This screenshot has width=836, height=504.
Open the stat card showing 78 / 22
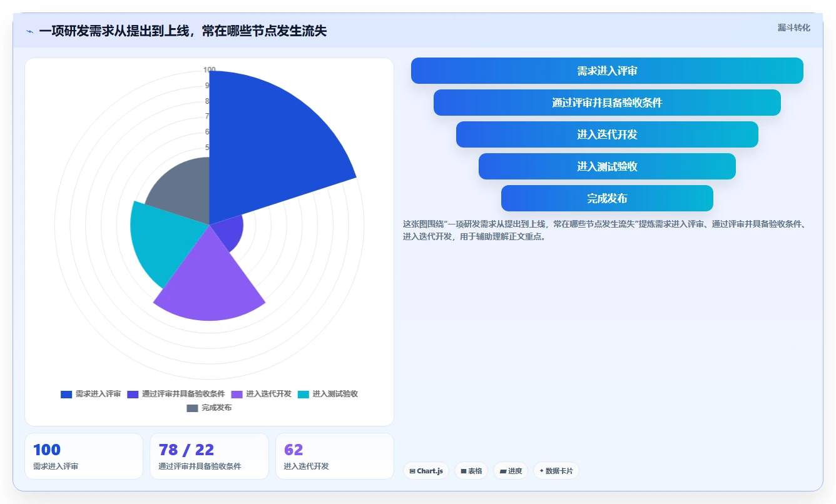tap(210, 456)
